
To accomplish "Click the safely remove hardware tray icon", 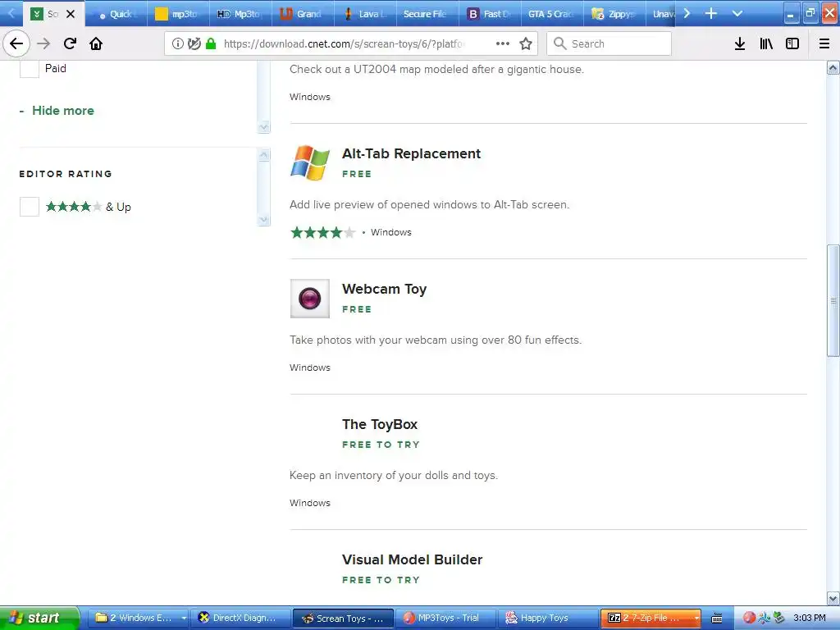I will 779,618.
